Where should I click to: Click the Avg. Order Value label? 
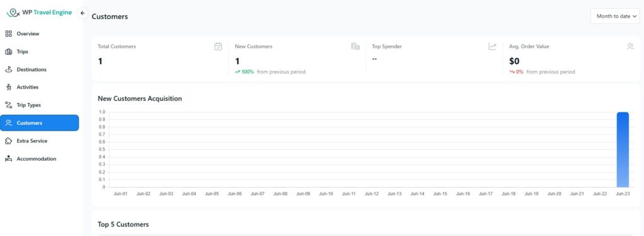(529, 46)
